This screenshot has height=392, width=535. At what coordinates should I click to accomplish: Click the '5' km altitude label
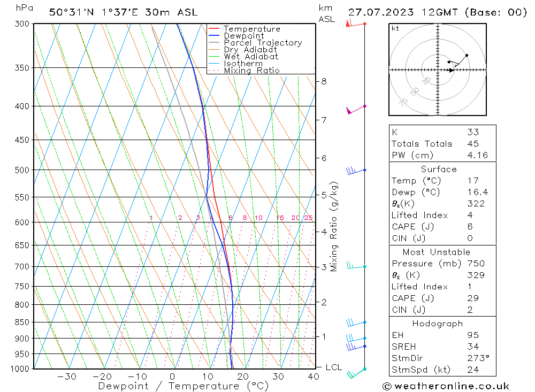(324, 195)
